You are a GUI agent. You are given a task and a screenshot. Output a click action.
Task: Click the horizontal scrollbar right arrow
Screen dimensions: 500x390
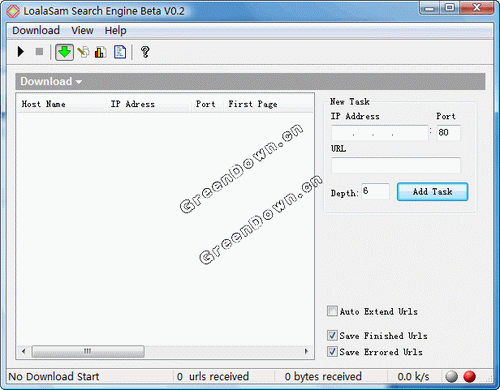point(306,351)
